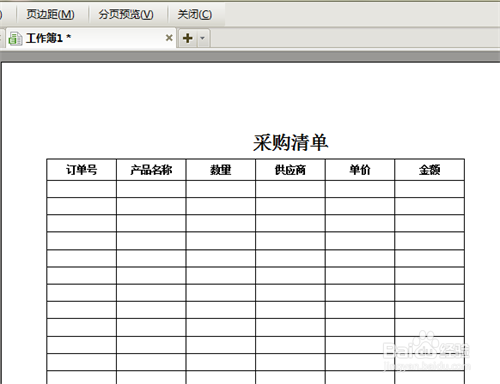Screen dimensions: 500x384
Task: Add a new document with the plus icon
Action: (x=188, y=38)
